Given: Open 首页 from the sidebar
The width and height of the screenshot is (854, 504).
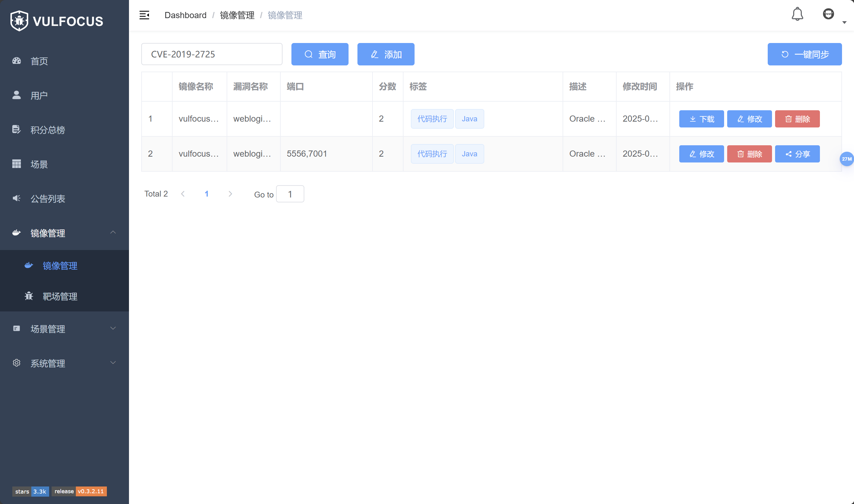Looking at the screenshot, I should coord(39,61).
